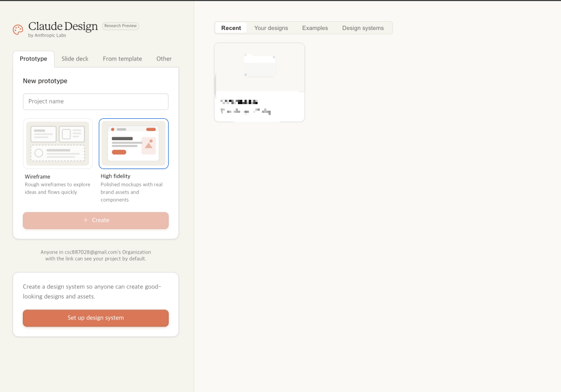The image size is (561, 392).
Task: Click the plus icon in Create button
Action: pos(86,220)
